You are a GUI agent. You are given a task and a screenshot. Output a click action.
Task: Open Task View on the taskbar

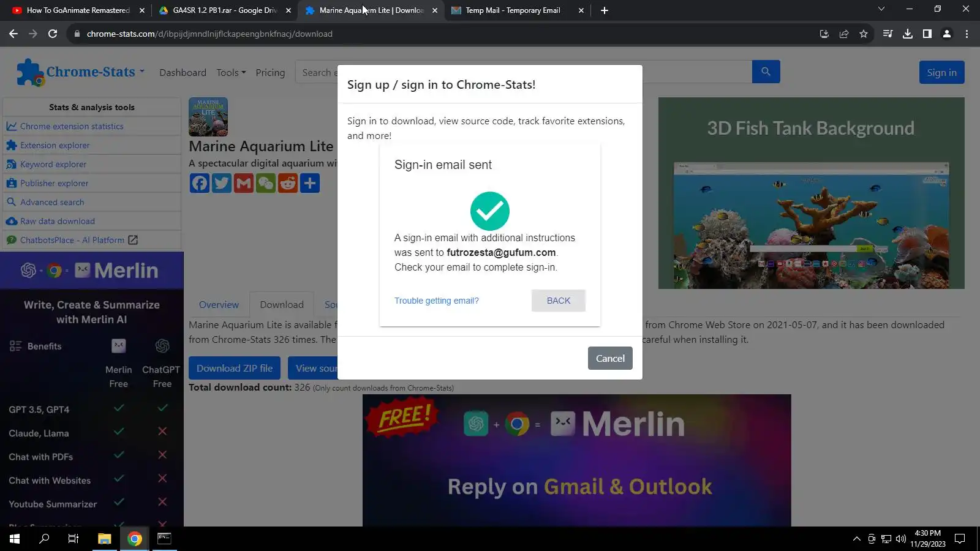(73, 539)
